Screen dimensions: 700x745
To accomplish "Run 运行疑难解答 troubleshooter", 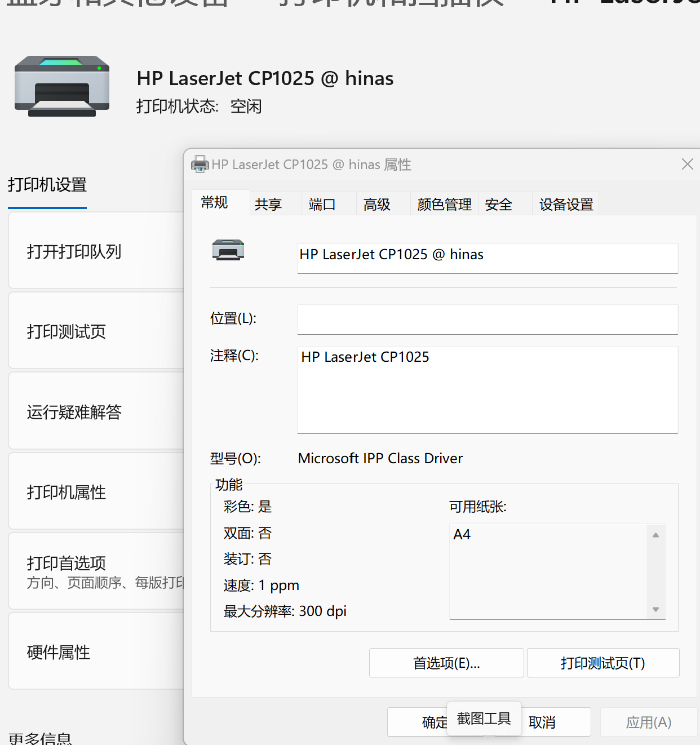I will tap(96, 411).
